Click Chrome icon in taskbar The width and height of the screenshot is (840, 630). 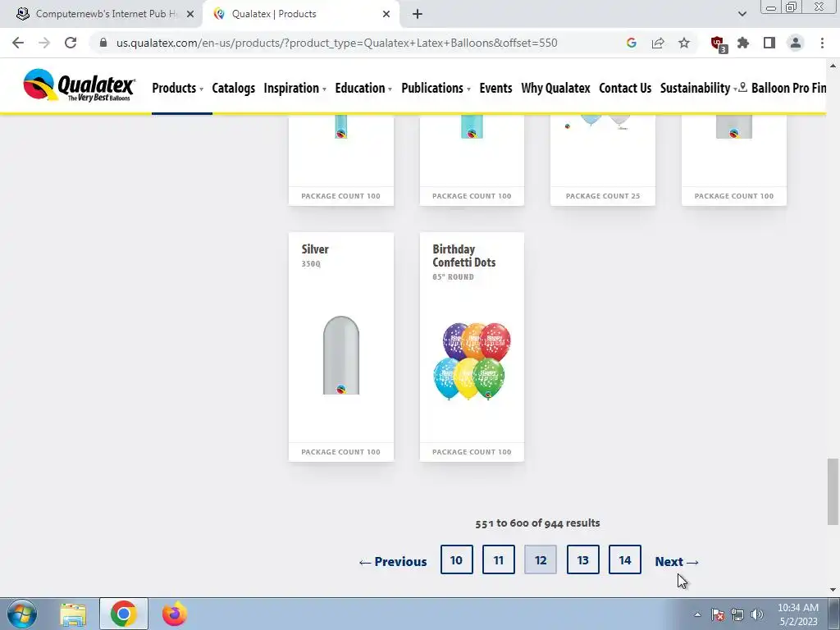point(123,614)
